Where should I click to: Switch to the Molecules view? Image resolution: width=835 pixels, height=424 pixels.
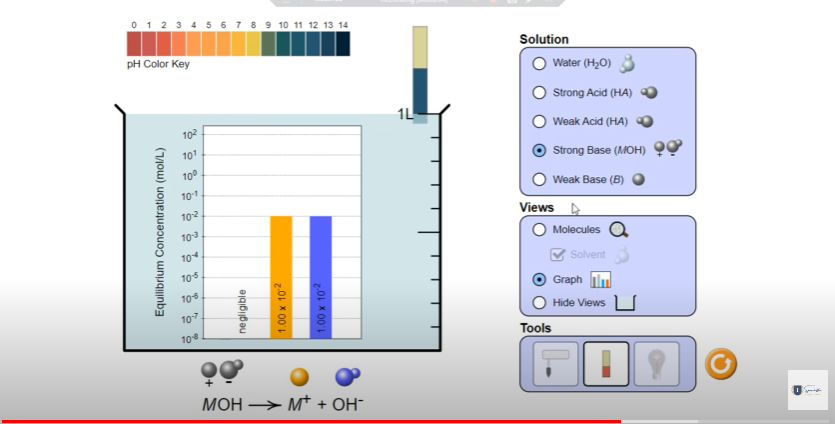(x=539, y=230)
